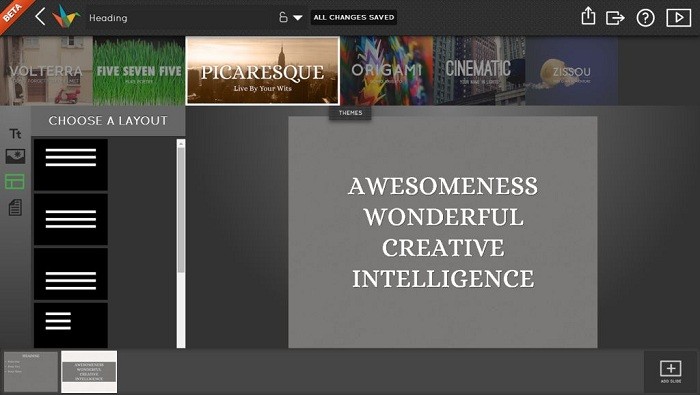This screenshot has width=700, height=395.
Task: Expand the privacy dropdown arrow
Action: click(298, 18)
